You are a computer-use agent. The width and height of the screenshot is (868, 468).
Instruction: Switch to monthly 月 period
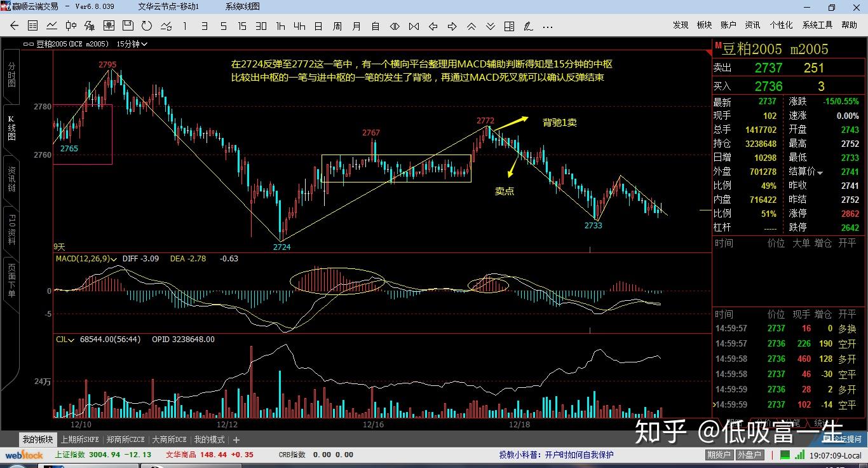click(x=356, y=26)
